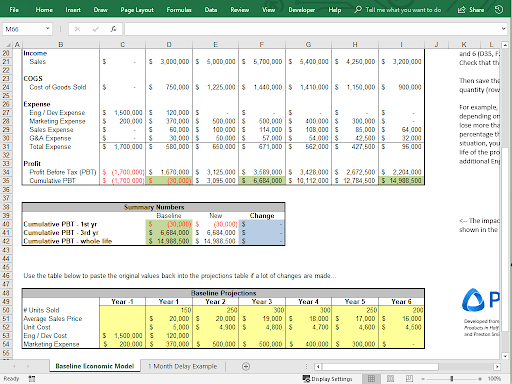Click the macro recording status bar icon
512x384 pixels.
[x=32, y=379]
